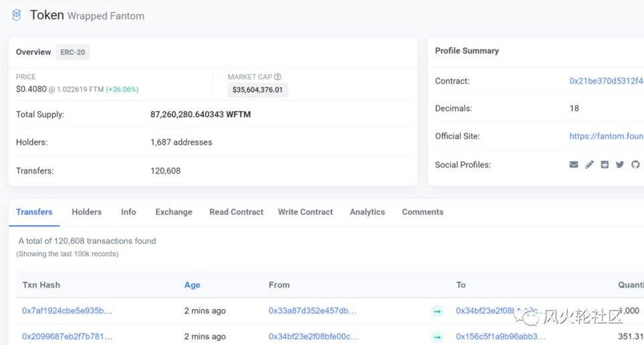Click the green arrow in the 0x2099687eb2f7b781 row
This screenshot has width=644, height=345.
click(437, 337)
